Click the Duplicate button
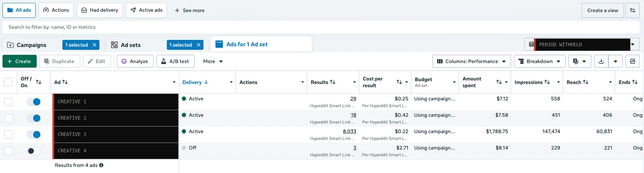The image size is (644, 173). coord(60,61)
